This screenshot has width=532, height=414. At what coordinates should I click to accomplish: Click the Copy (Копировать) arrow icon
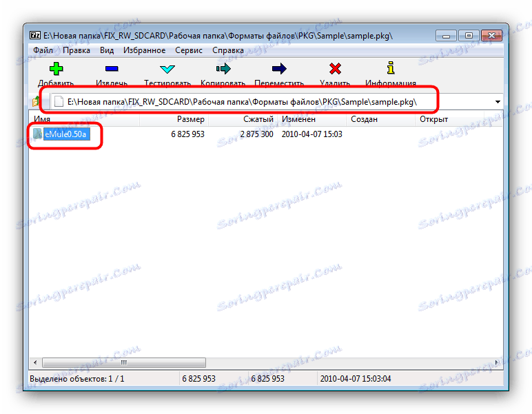pos(223,69)
